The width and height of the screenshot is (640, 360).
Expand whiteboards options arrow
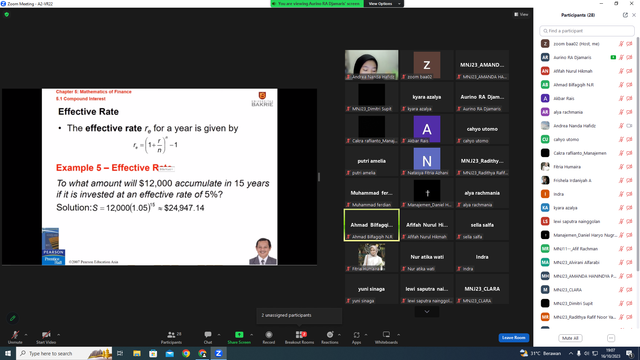(x=398, y=335)
